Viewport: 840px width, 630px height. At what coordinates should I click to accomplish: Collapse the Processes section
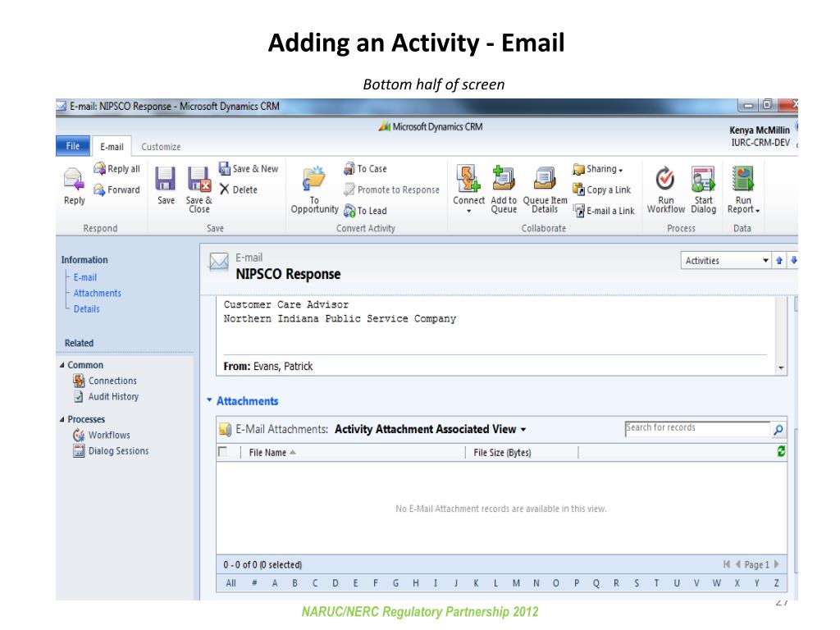pyautogui.click(x=62, y=419)
